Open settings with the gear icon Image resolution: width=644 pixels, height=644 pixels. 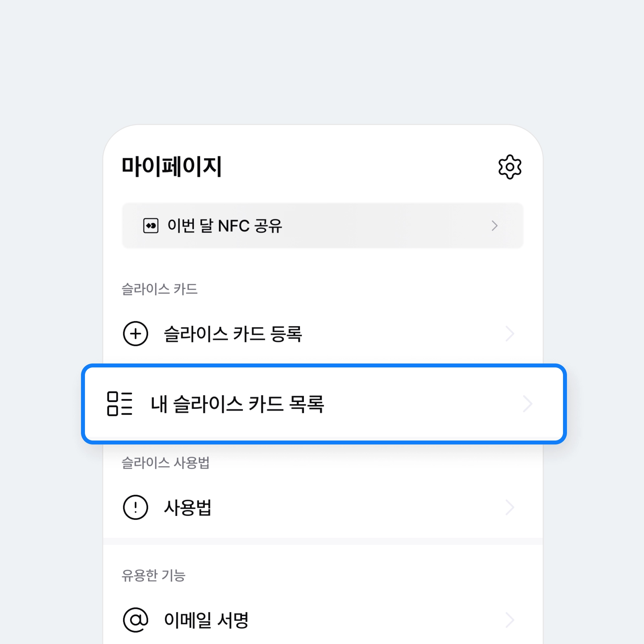click(510, 167)
